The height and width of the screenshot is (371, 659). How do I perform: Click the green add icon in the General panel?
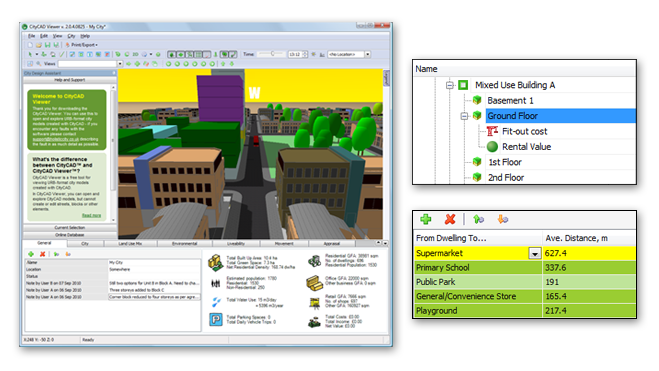point(31,254)
